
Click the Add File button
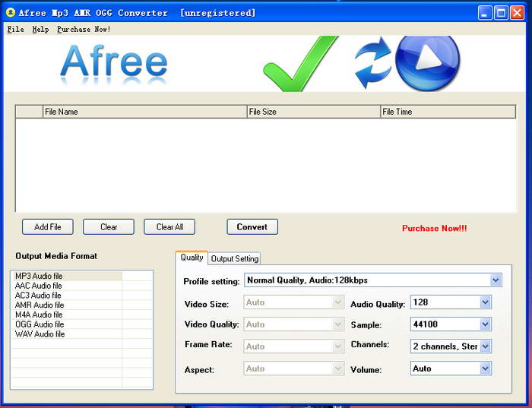coord(47,227)
